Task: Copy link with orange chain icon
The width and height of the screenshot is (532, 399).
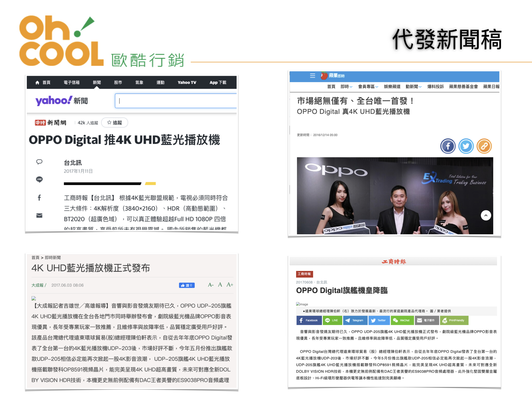Action: pyautogui.click(x=484, y=146)
